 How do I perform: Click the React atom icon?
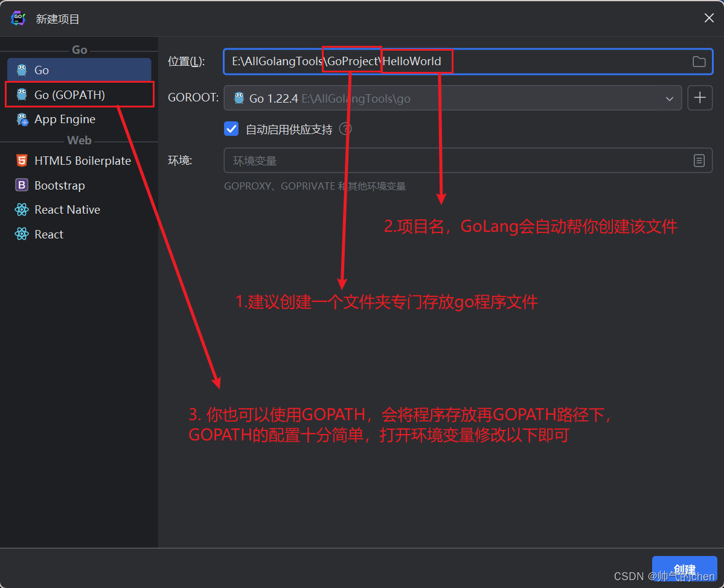tap(22, 234)
